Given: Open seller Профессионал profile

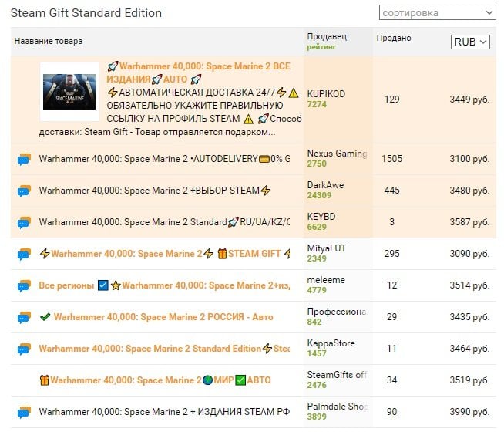Looking at the screenshot, I should pos(338,312).
